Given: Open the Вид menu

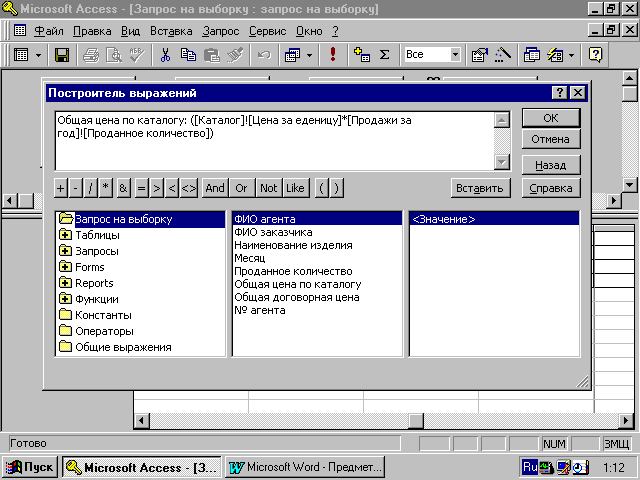Looking at the screenshot, I should click(x=130, y=31).
